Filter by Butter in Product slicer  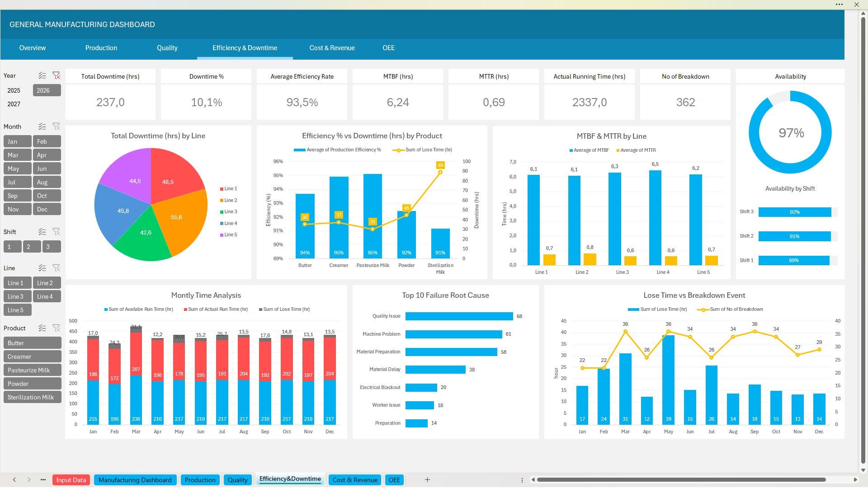point(32,343)
